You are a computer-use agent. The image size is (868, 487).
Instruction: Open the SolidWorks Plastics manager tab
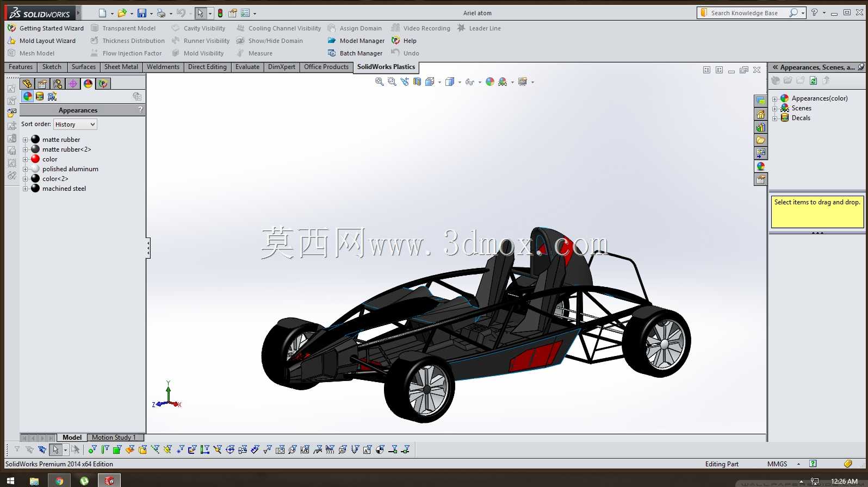(103, 84)
